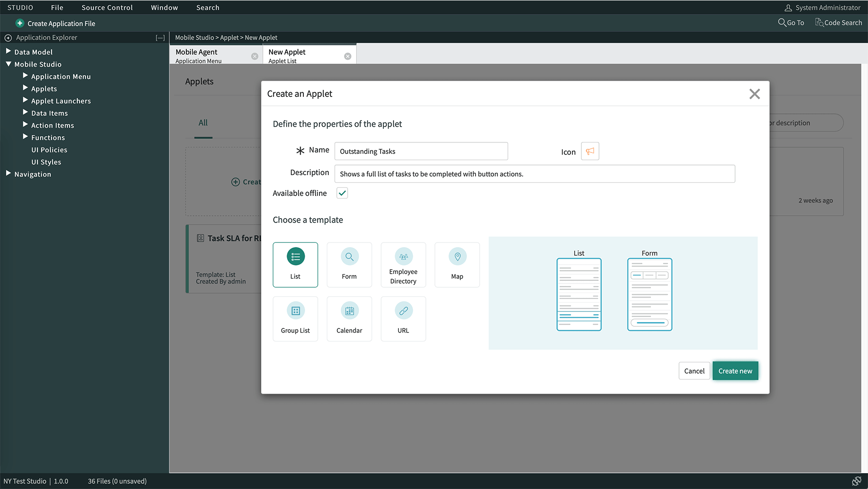Open the applet Icon picker
Screen dimensions: 868x489
(590, 151)
